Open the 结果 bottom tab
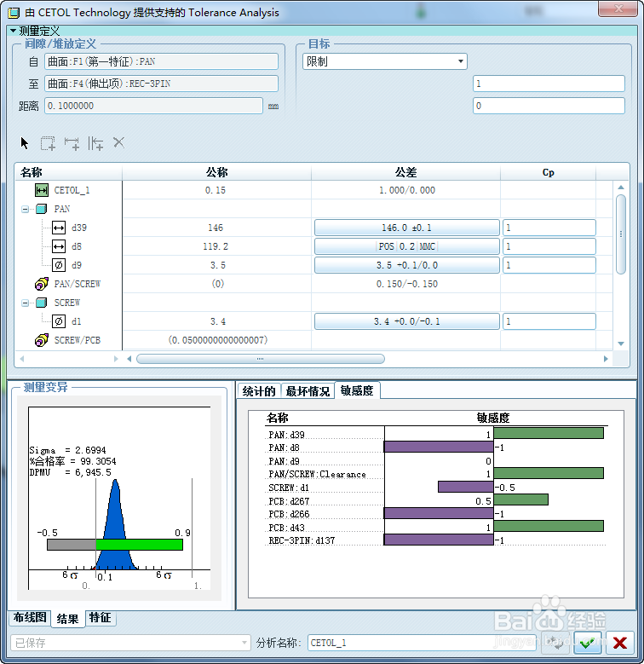This screenshot has height=664, width=644. point(67,619)
